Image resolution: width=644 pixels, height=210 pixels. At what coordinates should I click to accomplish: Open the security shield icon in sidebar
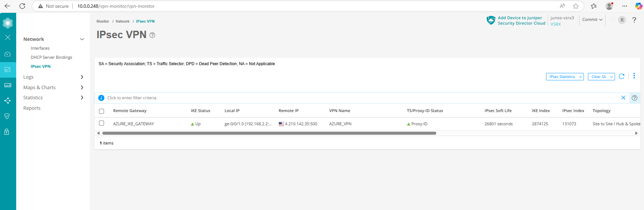(x=7, y=116)
